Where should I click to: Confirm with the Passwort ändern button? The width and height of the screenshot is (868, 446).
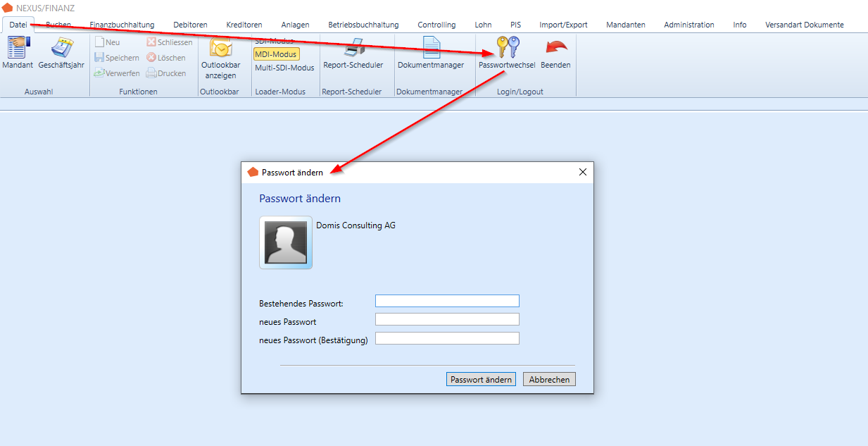(x=481, y=379)
